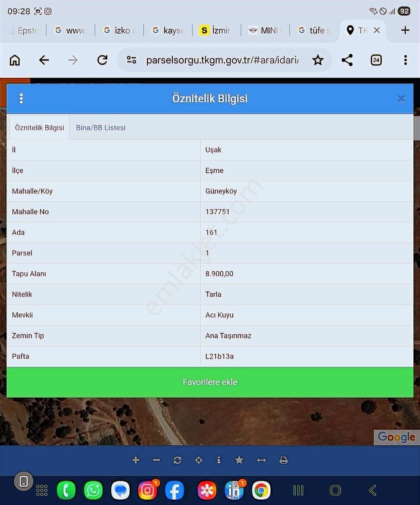The height and width of the screenshot is (505, 420).
Task: Refresh the map using the toolbar icon
Action: (x=177, y=460)
